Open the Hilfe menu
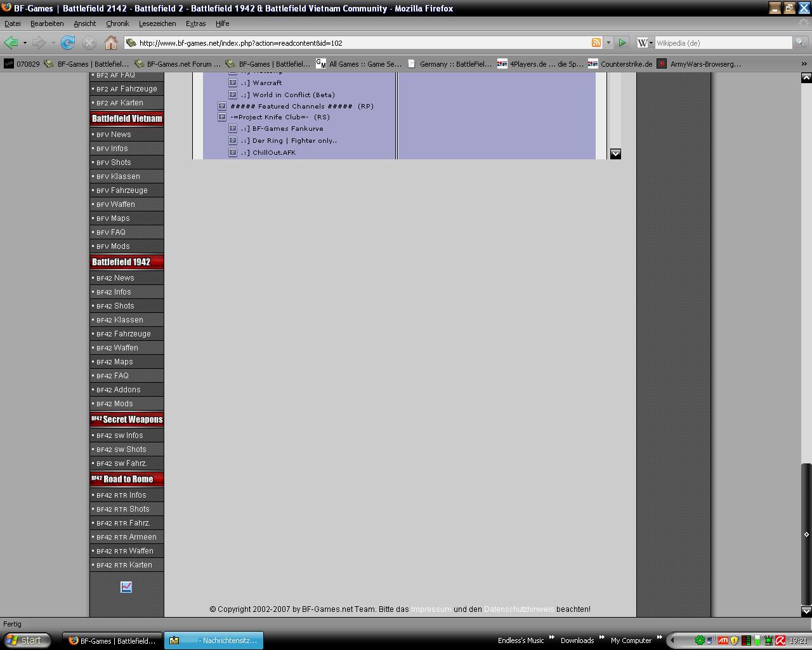 coord(222,23)
